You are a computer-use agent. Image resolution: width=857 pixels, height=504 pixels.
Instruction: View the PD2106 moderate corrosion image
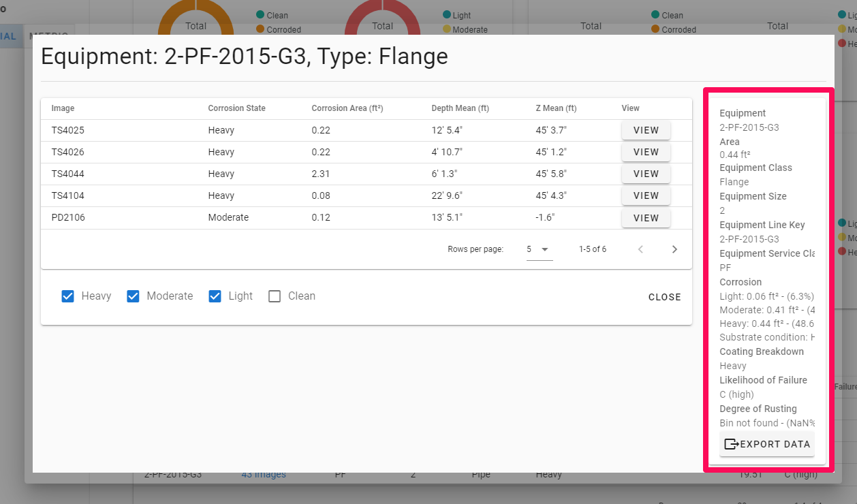click(646, 218)
